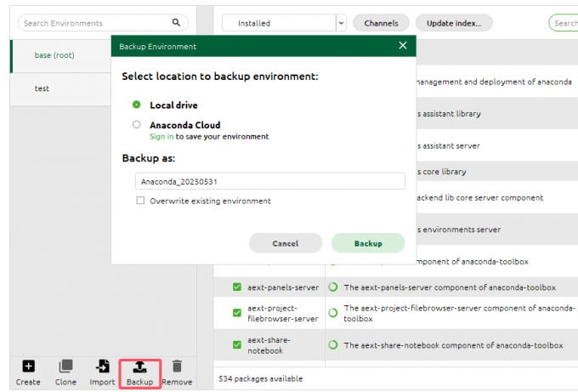Select the Local drive radio option
Image resolution: width=578 pixels, height=392 pixels.
click(x=137, y=105)
